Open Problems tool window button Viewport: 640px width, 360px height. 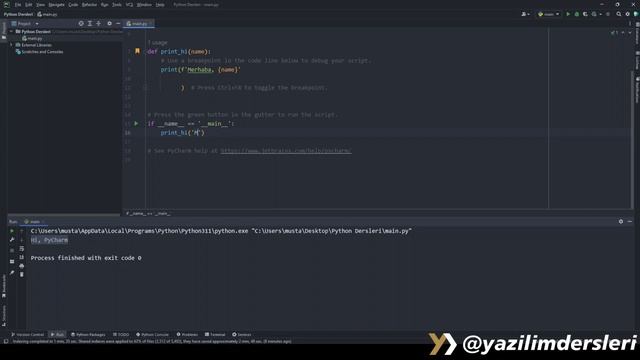pyautogui.click(x=187, y=334)
